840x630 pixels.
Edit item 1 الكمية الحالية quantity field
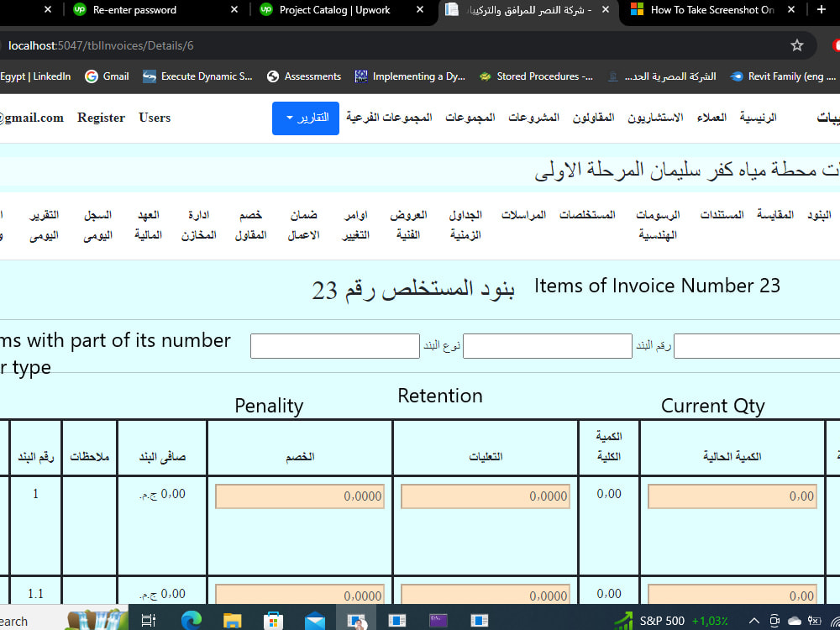(732, 496)
